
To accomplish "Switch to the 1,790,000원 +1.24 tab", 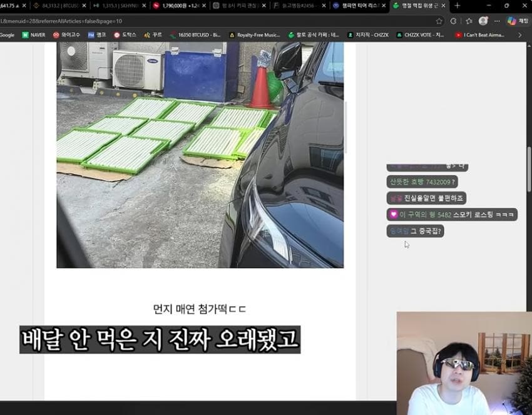I will [180, 6].
